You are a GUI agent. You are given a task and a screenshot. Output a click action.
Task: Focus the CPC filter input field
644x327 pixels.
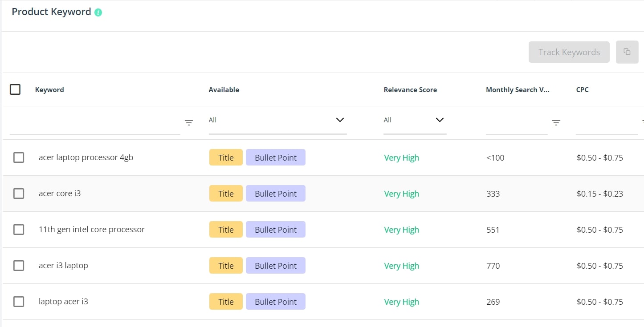pos(607,123)
